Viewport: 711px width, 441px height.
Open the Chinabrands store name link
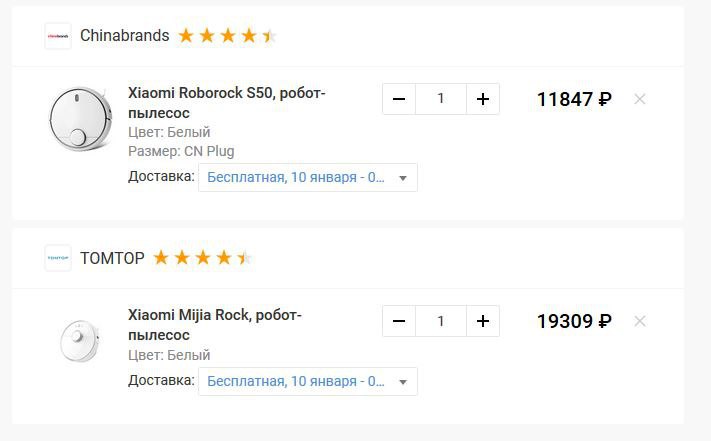pos(125,35)
